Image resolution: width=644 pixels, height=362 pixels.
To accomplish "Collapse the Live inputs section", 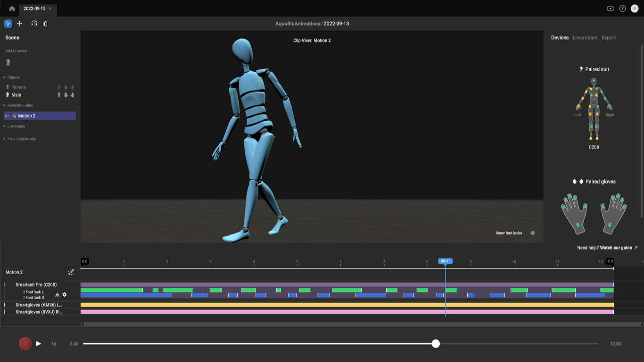I will coord(4,126).
